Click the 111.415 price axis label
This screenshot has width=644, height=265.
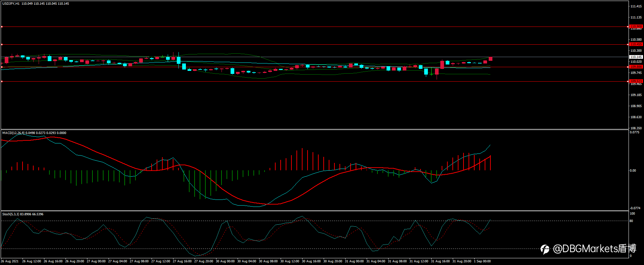click(x=636, y=6)
